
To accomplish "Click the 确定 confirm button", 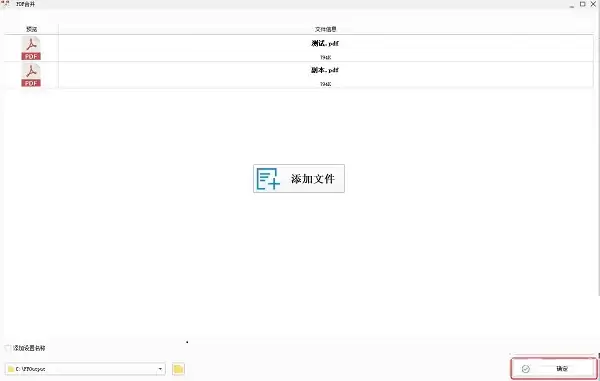I will click(x=554, y=369).
